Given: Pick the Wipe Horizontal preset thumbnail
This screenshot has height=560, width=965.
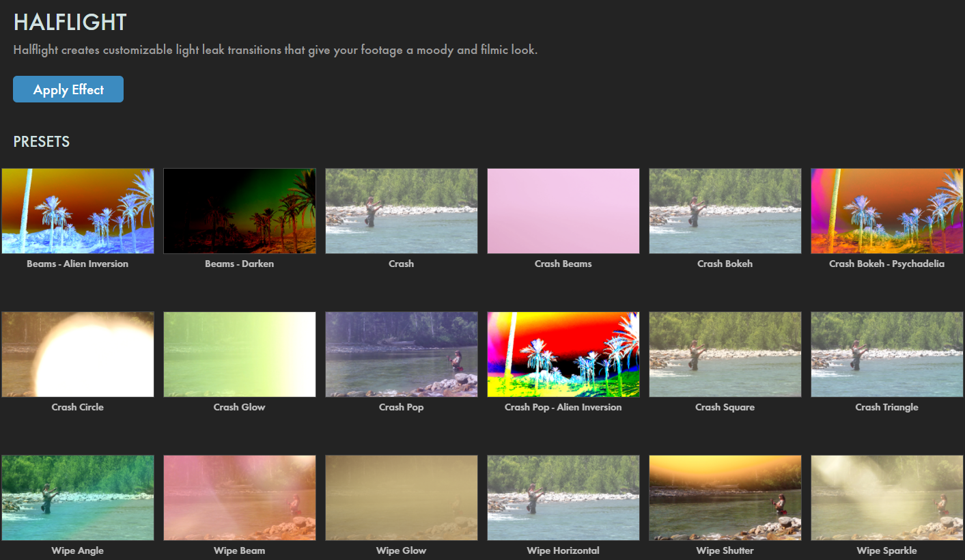Looking at the screenshot, I should click(x=563, y=498).
